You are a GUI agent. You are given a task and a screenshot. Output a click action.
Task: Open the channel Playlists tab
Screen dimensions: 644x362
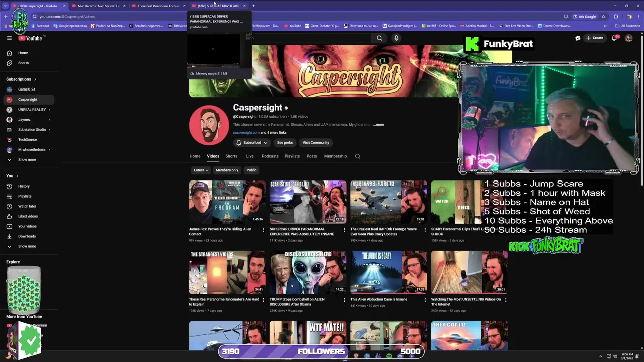tap(292, 156)
